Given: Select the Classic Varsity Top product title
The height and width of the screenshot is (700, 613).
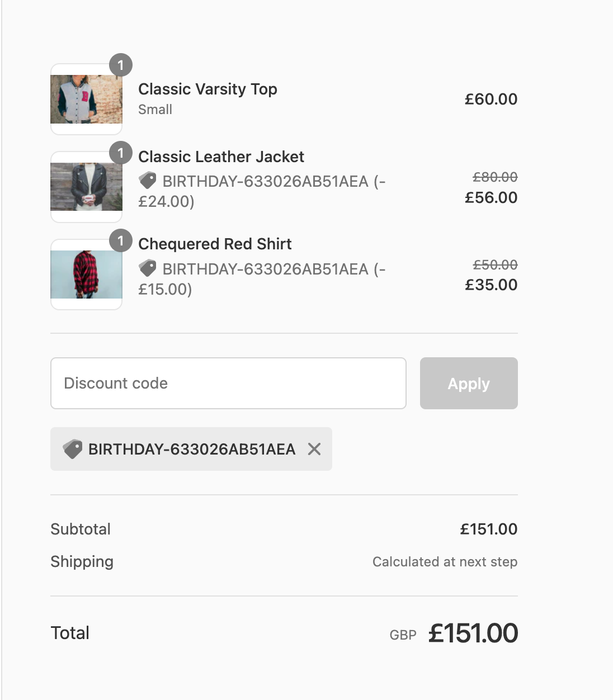Looking at the screenshot, I should (208, 89).
